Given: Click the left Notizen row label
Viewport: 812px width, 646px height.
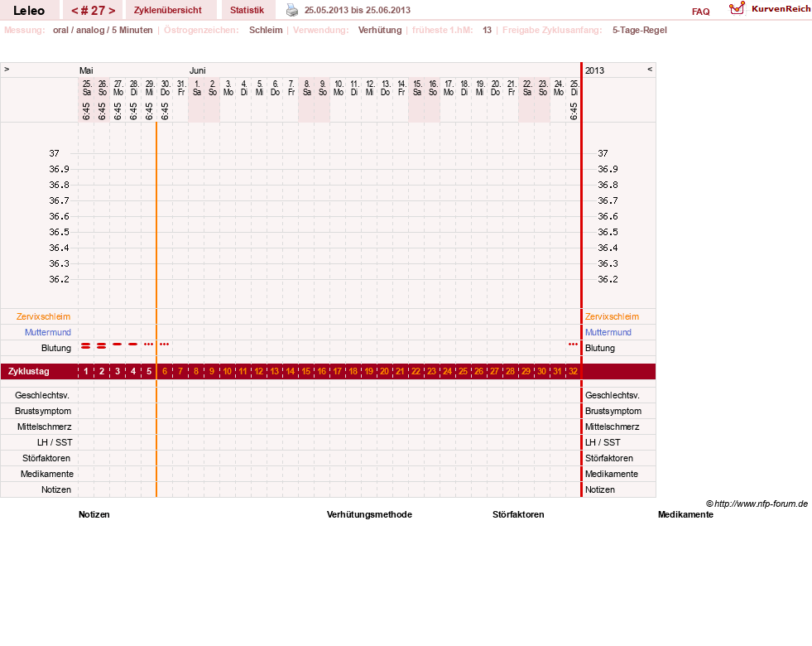Looking at the screenshot, I should coord(56,489).
